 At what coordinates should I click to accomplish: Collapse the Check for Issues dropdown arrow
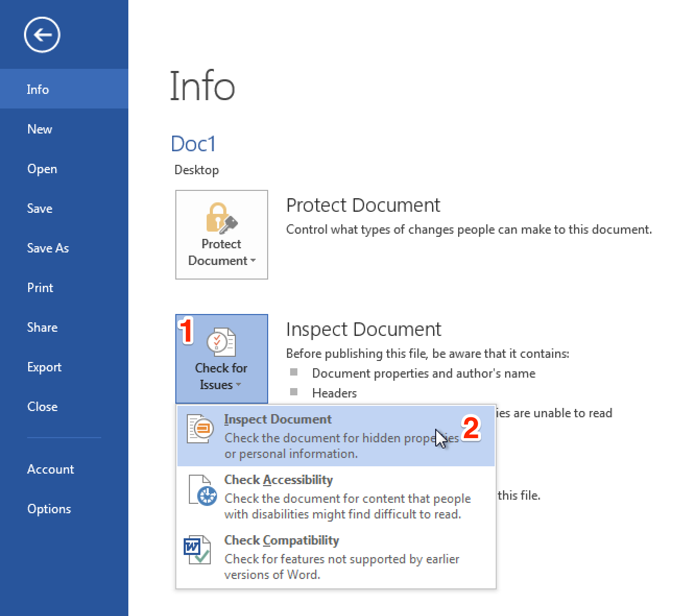point(238,385)
